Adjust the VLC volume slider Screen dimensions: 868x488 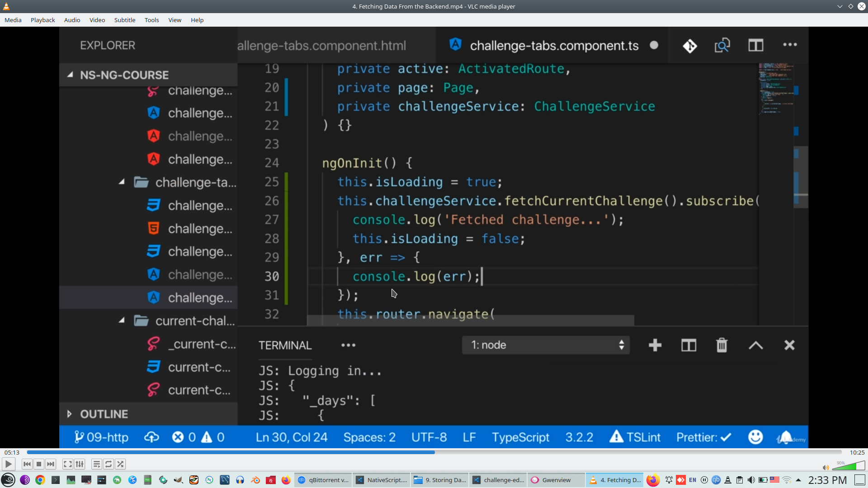(x=849, y=466)
